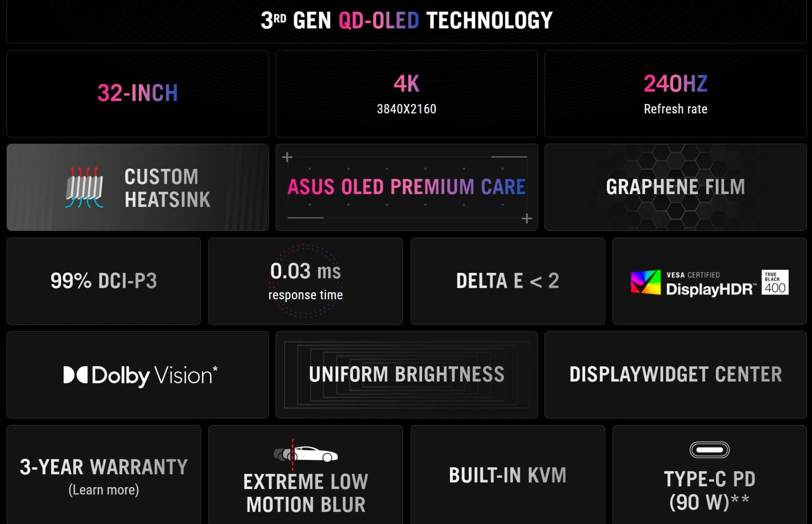Click the plus icon above ASUS OLED Premium Care
The height and width of the screenshot is (524, 812).
[287, 157]
